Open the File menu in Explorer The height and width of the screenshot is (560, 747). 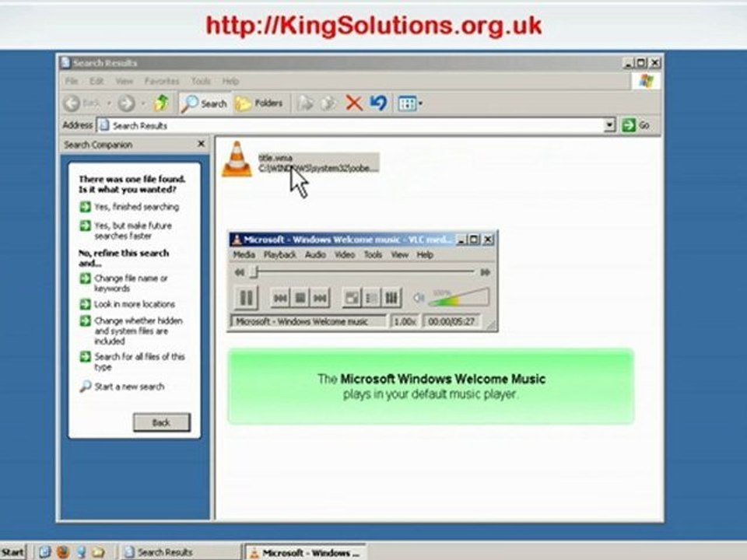(72, 82)
